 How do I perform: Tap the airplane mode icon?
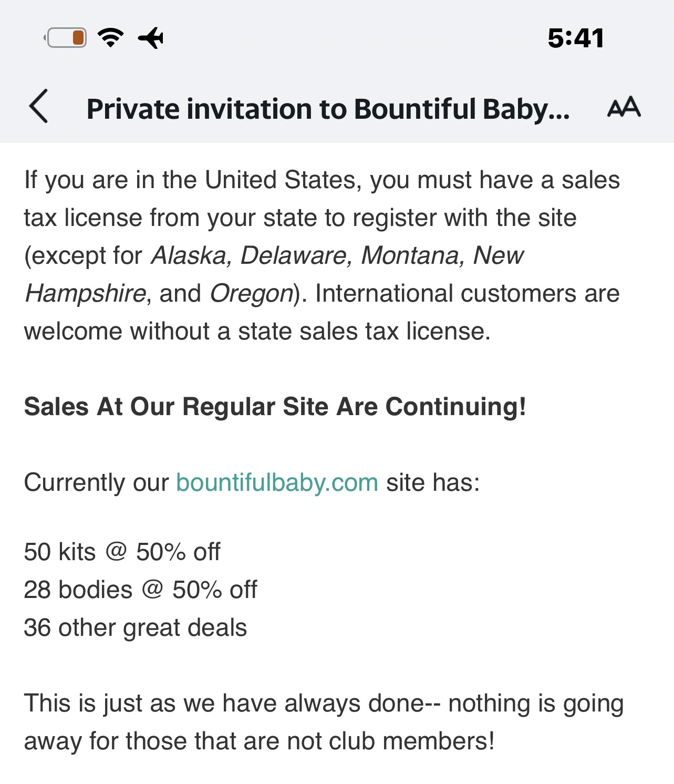(x=150, y=38)
